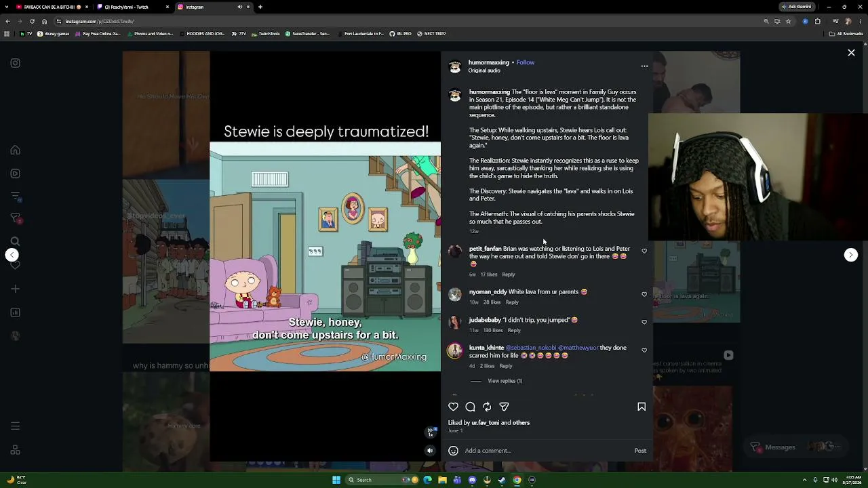Open the Extensions puzzle icon
Screen dimensions: 868x488
(x=818, y=21)
